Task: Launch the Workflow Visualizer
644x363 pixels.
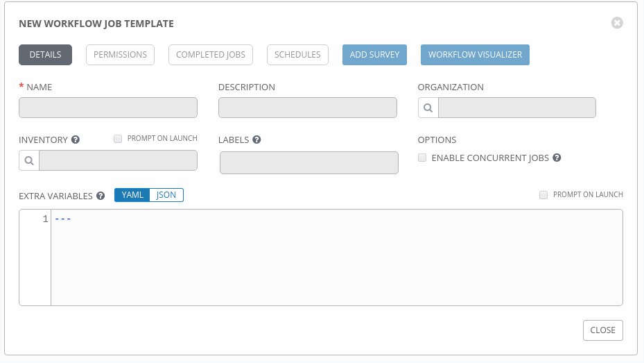Action: pos(475,55)
